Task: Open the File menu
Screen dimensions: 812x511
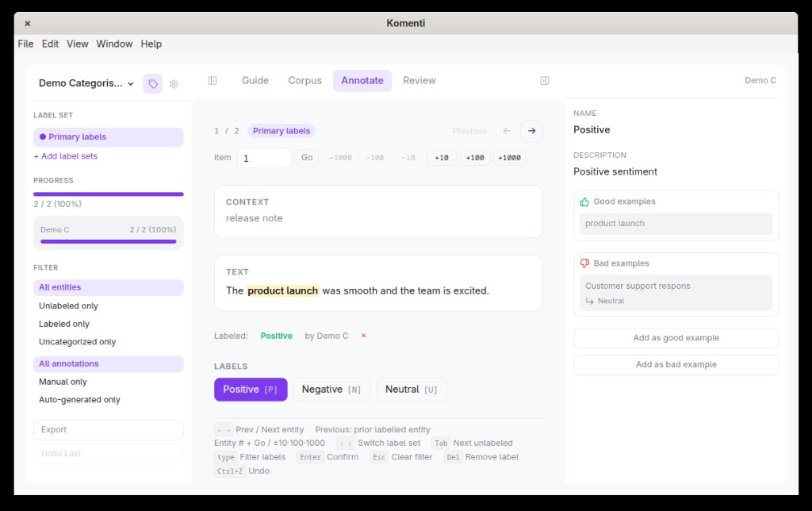Action: pos(25,44)
